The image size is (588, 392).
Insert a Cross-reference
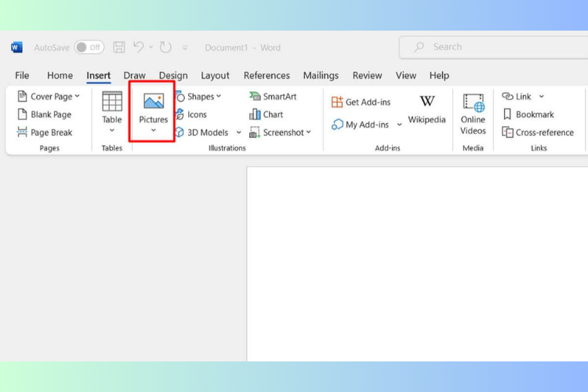[x=538, y=132]
